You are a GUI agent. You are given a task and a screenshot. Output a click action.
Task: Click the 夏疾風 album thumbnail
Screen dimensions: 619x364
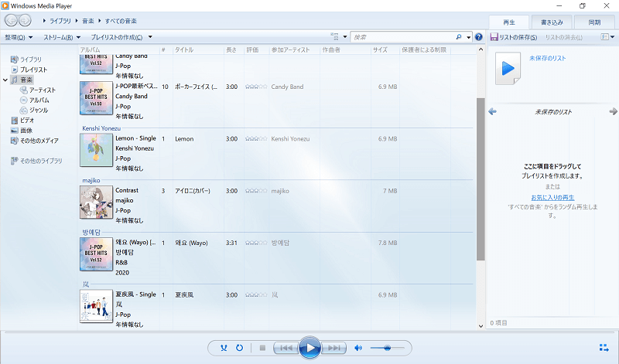coord(96,306)
